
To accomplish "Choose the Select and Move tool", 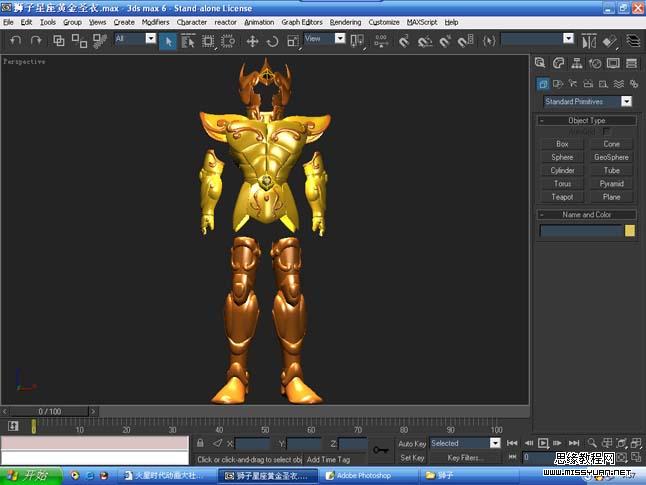I will click(252, 41).
